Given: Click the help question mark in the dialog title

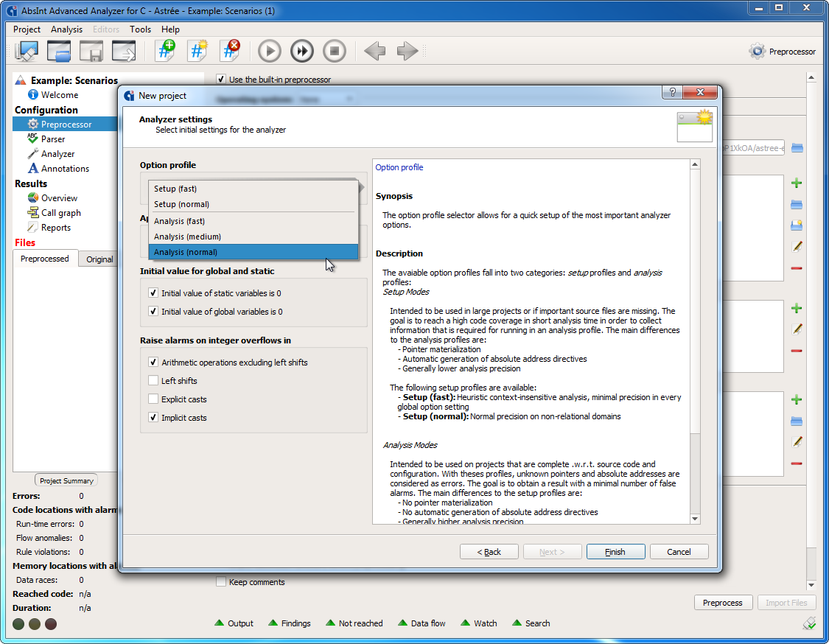Looking at the screenshot, I should [672, 93].
